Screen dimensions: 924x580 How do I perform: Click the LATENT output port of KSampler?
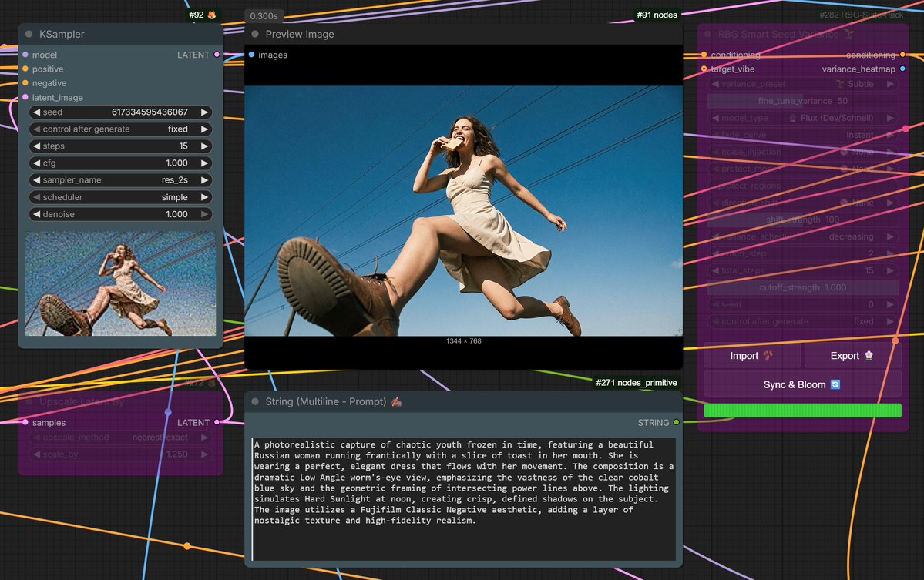point(217,55)
